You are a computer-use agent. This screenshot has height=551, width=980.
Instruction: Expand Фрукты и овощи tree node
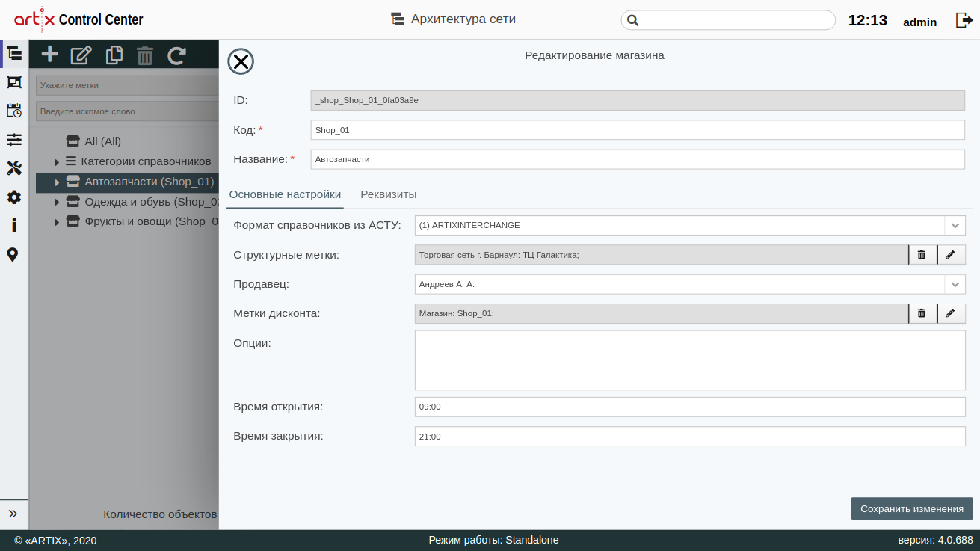click(57, 222)
